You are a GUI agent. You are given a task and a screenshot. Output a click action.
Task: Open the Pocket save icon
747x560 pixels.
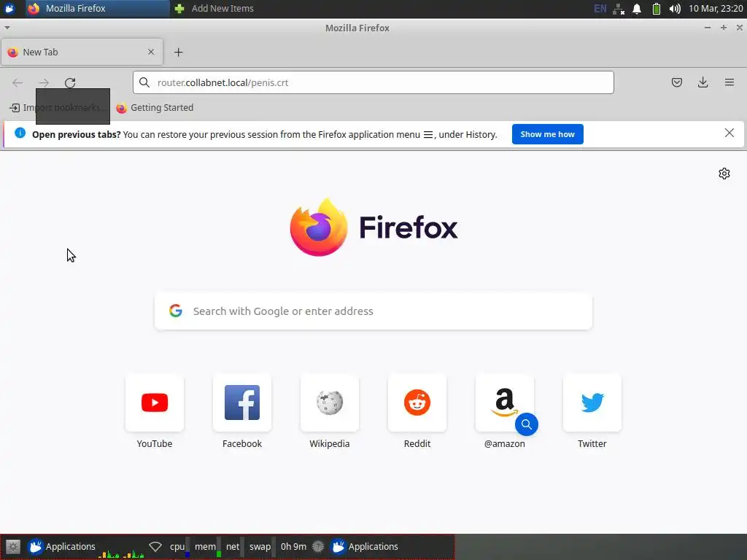click(676, 82)
